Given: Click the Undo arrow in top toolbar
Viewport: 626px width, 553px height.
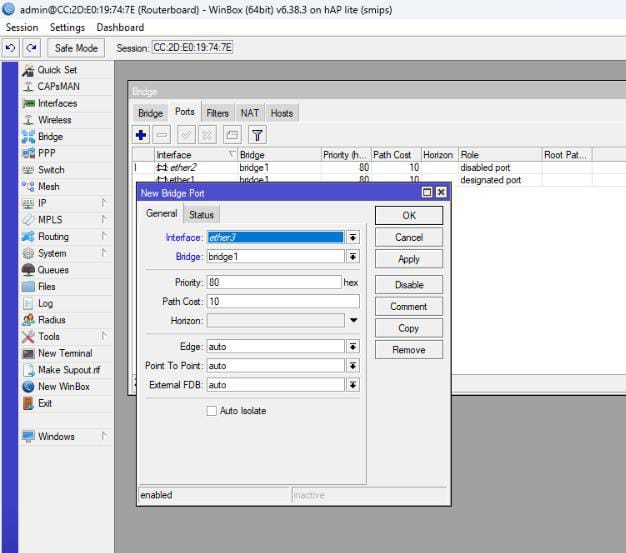Looking at the screenshot, I should (x=10, y=48).
